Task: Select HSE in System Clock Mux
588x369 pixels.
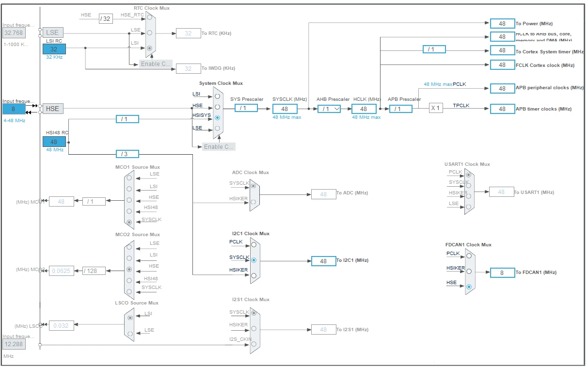Action: pyautogui.click(x=217, y=107)
